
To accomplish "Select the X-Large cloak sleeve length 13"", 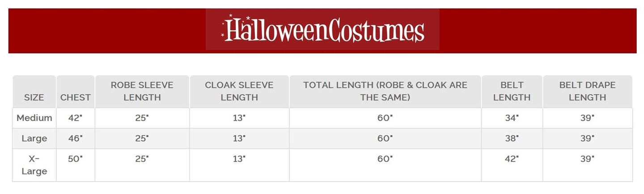I will coord(239,159).
